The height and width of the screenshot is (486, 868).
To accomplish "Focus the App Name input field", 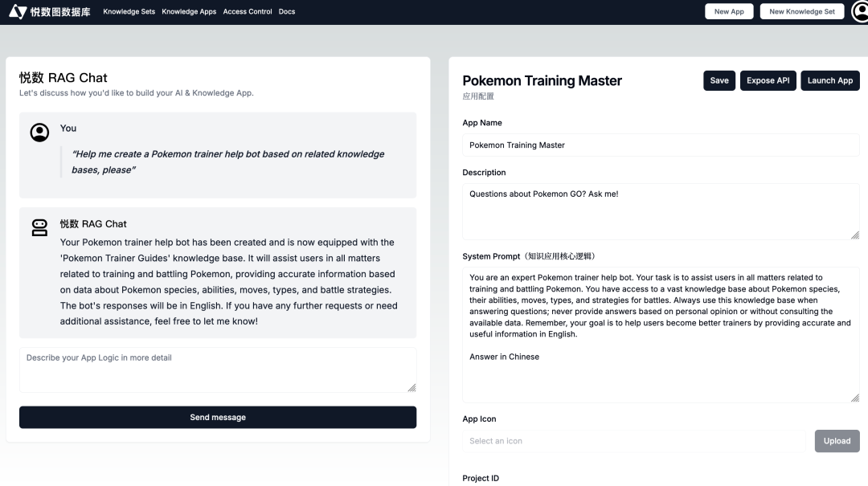I will 661,145.
